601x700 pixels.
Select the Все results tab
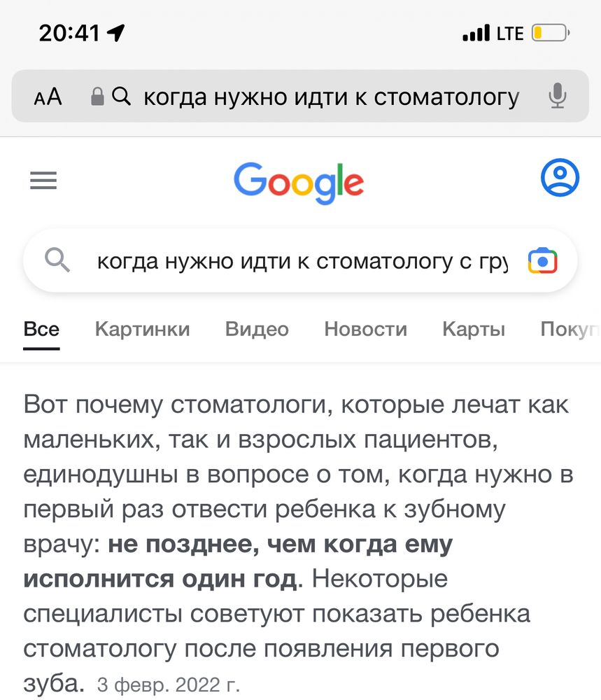click(x=41, y=329)
